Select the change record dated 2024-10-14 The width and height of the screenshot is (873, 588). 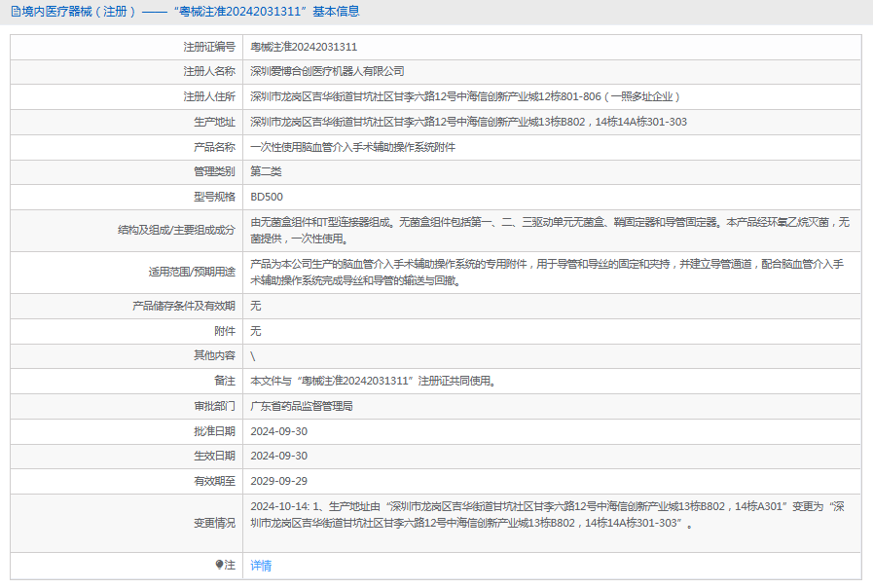547,514
